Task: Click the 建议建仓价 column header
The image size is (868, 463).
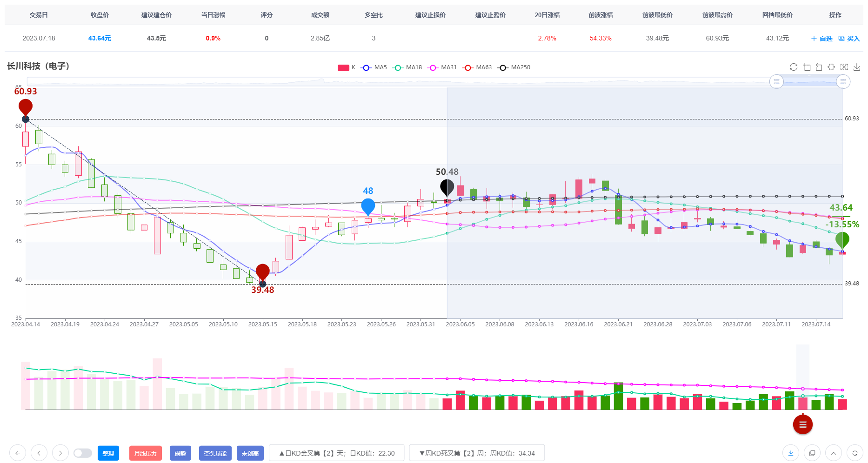Action: coord(156,15)
